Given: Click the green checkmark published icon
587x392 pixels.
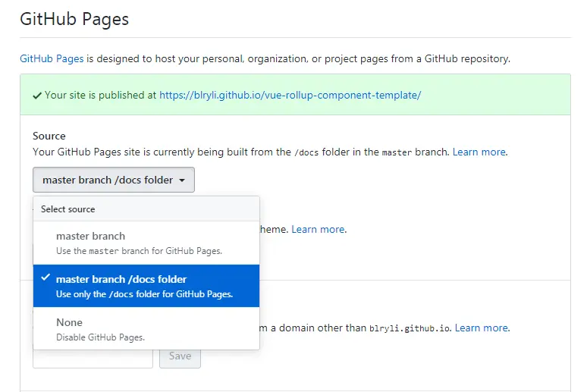Looking at the screenshot, I should click(x=37, y=96).
